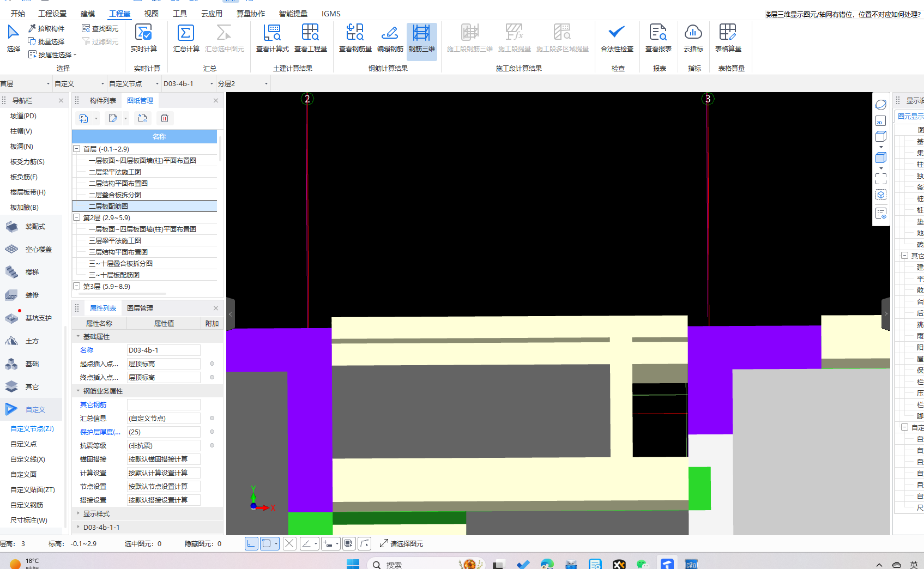Click the cross-hair snap icon in status bar
The height and width of the screenshot is (569, 924).
click(289, 543)
